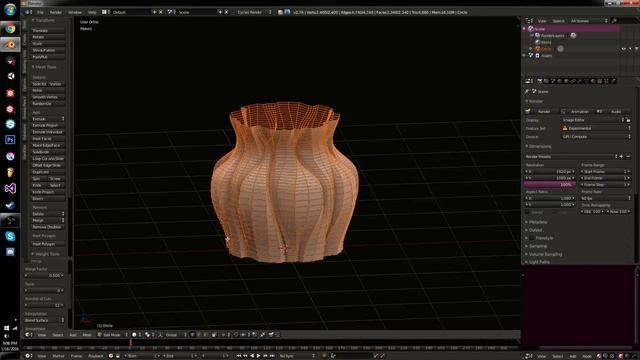Image resolution: width=640 pixels, height=360 pixels.
Task: Open the 3D viewport Mesh menu
Action: pos(87,335)
